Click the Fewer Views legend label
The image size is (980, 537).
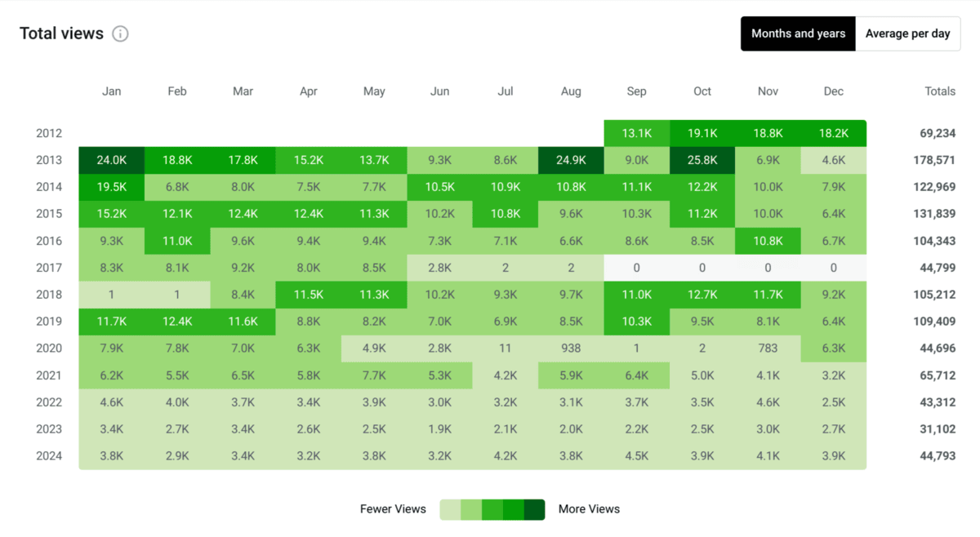[393, 508]
